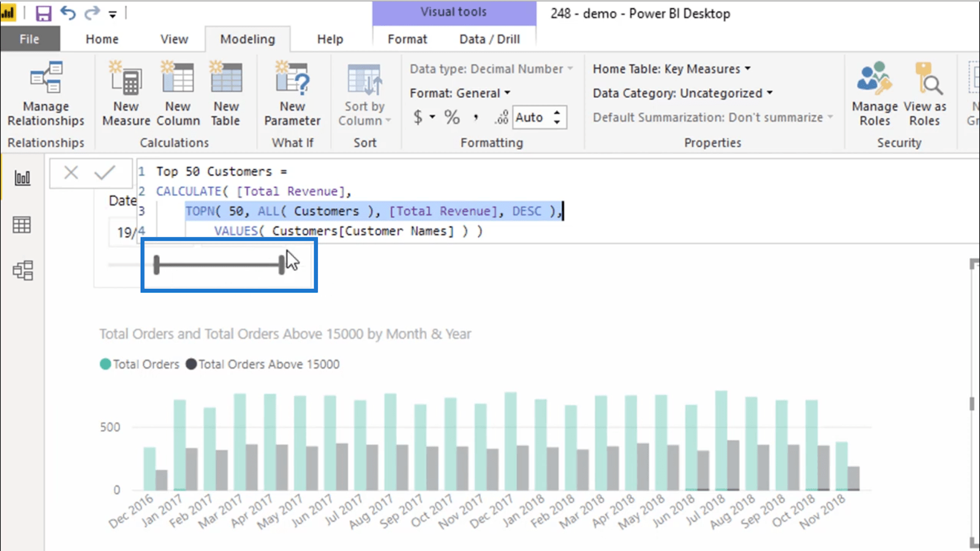Toggle thousands separator comma
Screen dimensions: 980x551
click(476, 117)
